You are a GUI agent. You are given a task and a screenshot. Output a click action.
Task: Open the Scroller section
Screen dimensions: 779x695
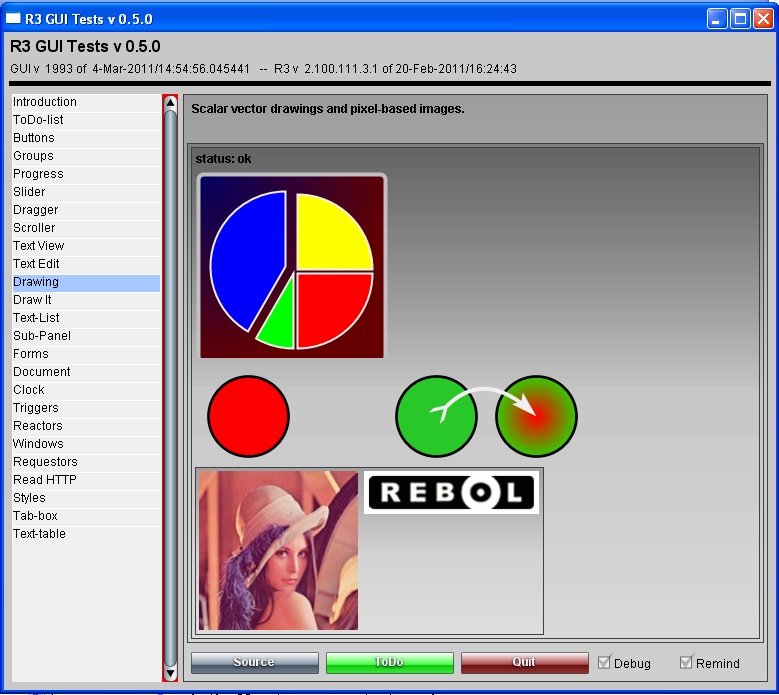pyautogui.click(x=86, y=228)
